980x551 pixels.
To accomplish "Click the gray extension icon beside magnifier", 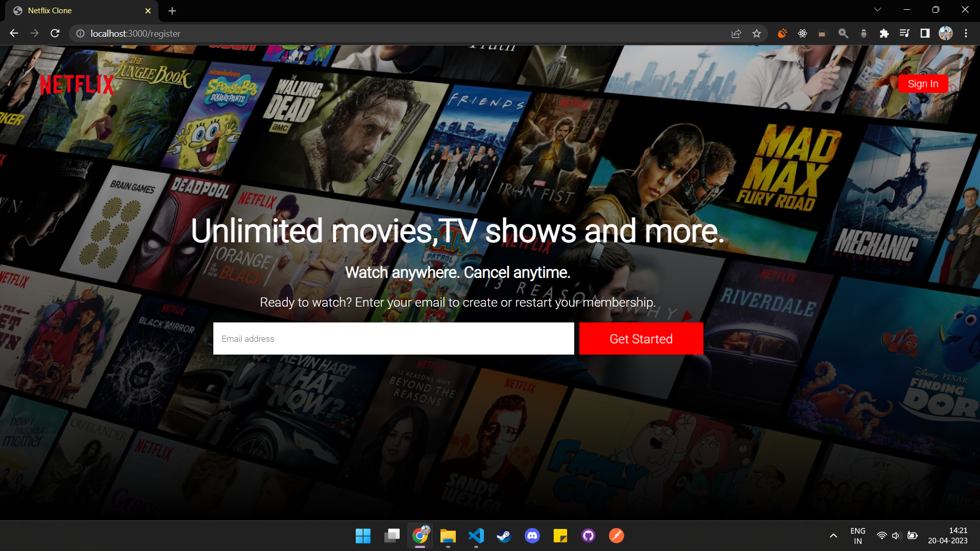I will tap(864, 33).
